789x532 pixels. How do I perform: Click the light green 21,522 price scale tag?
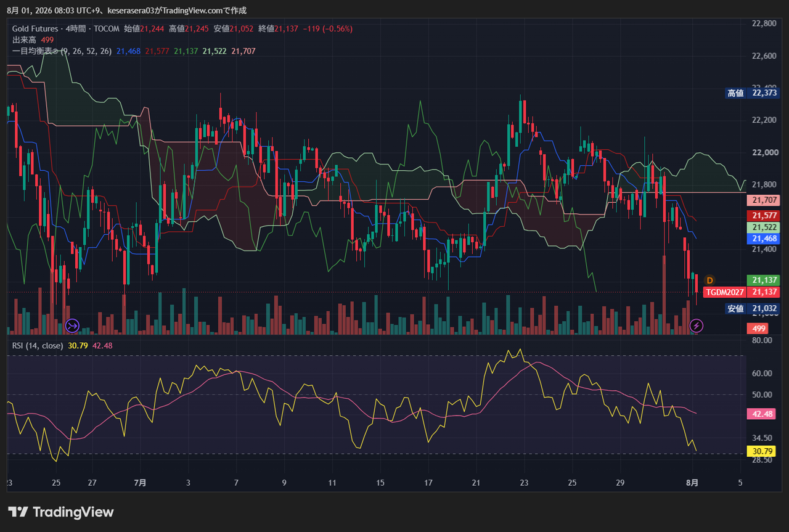tap(763, 227)
